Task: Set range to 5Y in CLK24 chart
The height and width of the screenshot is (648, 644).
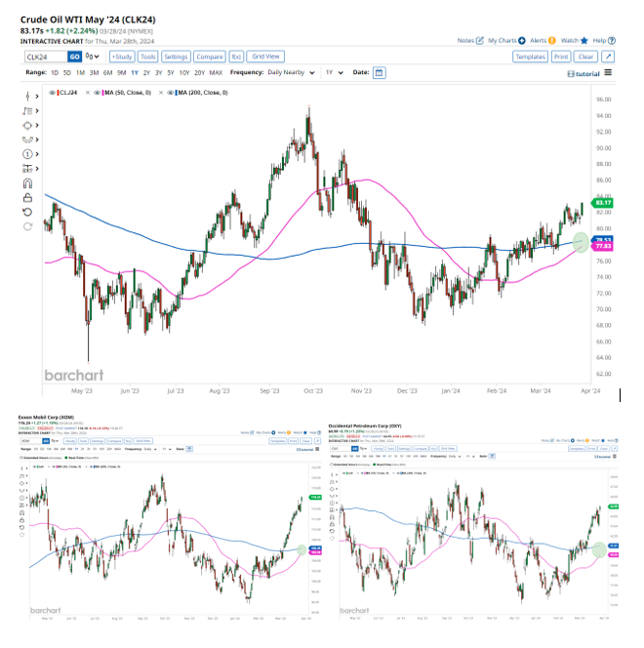Action: tap(171, 73)
